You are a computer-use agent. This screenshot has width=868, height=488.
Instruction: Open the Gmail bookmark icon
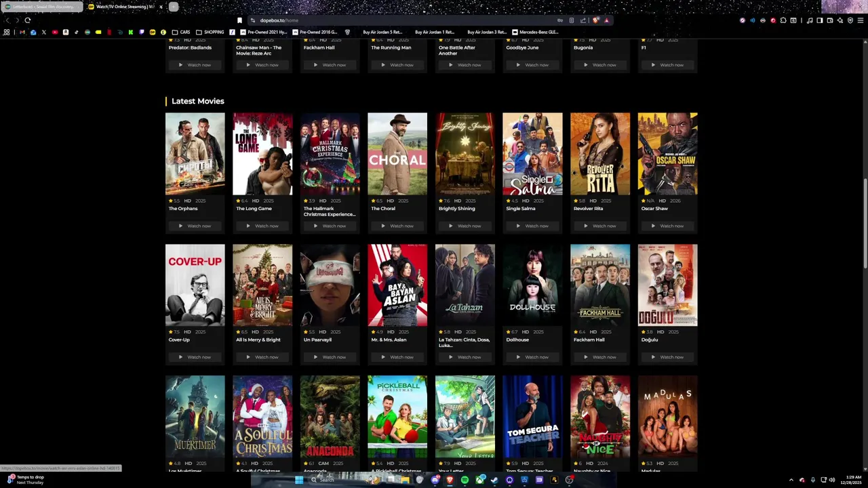tap(22, 32)
